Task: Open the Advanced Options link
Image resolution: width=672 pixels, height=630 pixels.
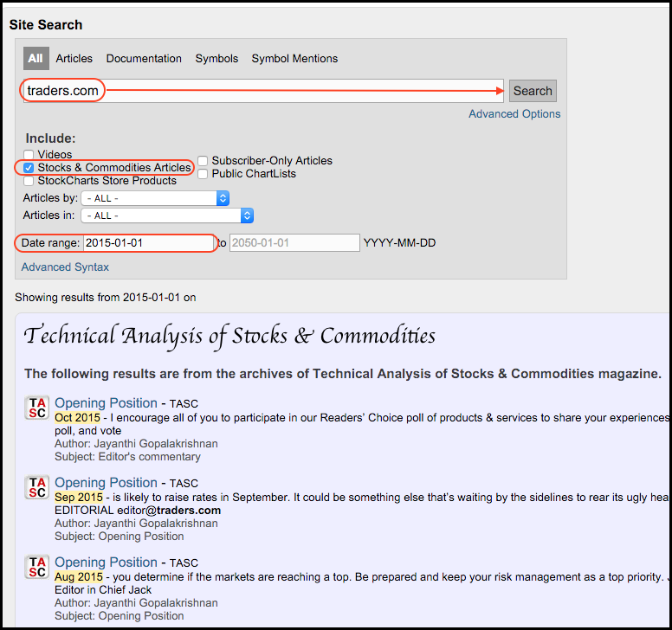Action: click(x=514, y=114)
